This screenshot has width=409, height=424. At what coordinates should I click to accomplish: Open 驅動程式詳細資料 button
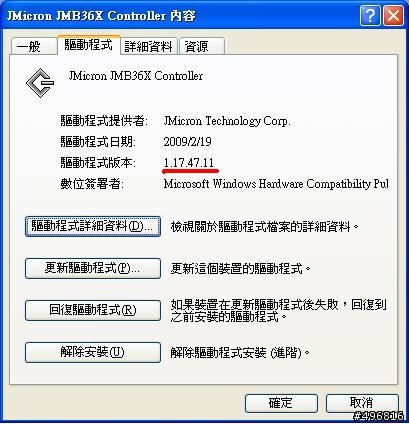93,226
